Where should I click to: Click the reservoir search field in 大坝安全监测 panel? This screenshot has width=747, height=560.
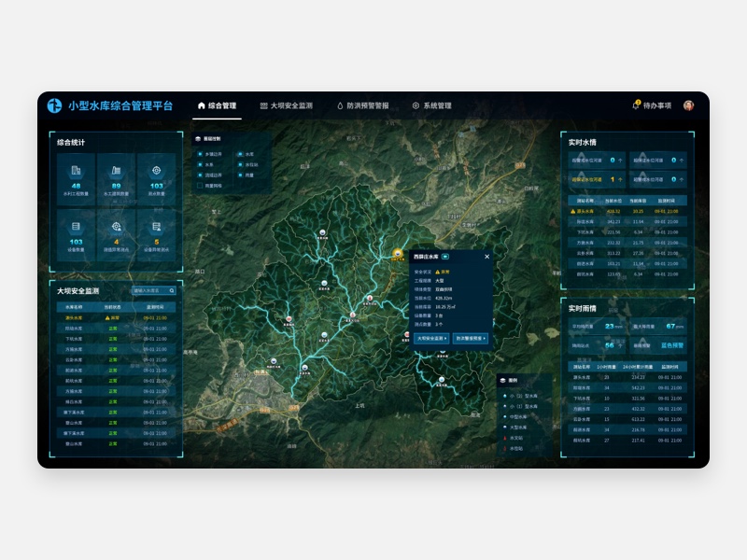[154, 290]
